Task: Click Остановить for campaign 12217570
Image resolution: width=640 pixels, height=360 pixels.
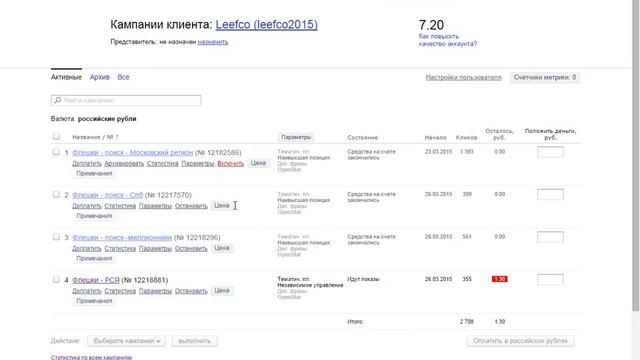Action: [191, 206]
